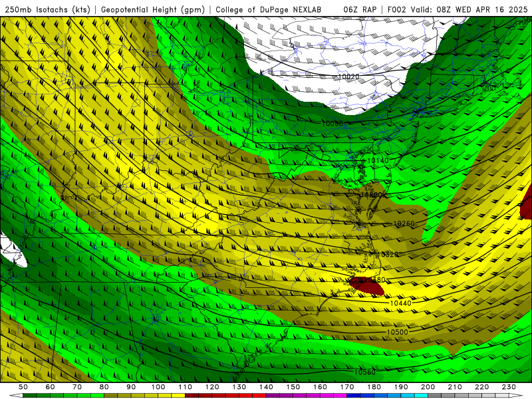Screen dimensions: 532x399
Task: Click the 140 value on the color scale
Action: [266, 387]
